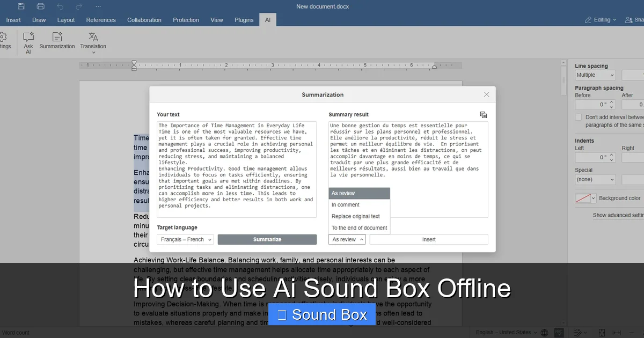This screenshot has width=644, height=338.
Task: Open the Summarization tool icon
Action: pyautogui.click(x=57, y=38)
